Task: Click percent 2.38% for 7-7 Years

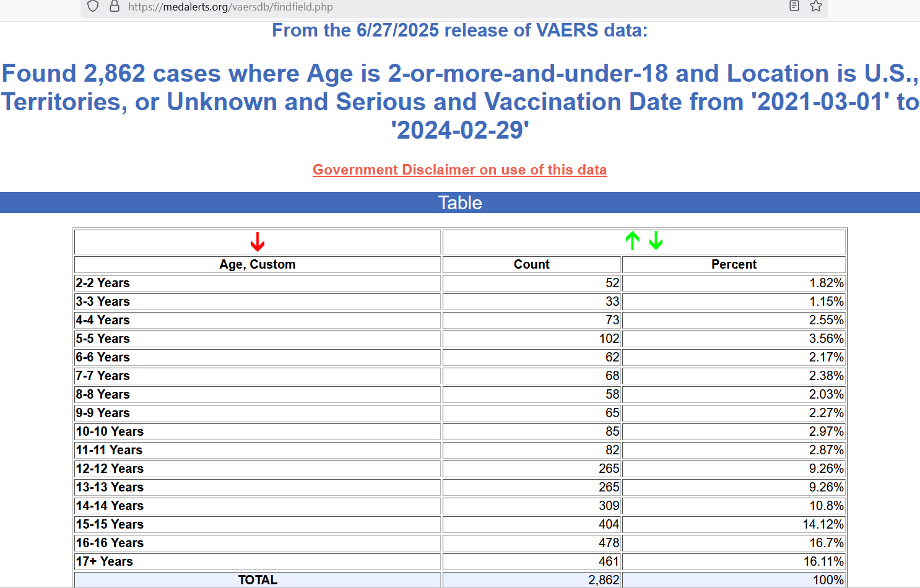Action: [827, 376]
